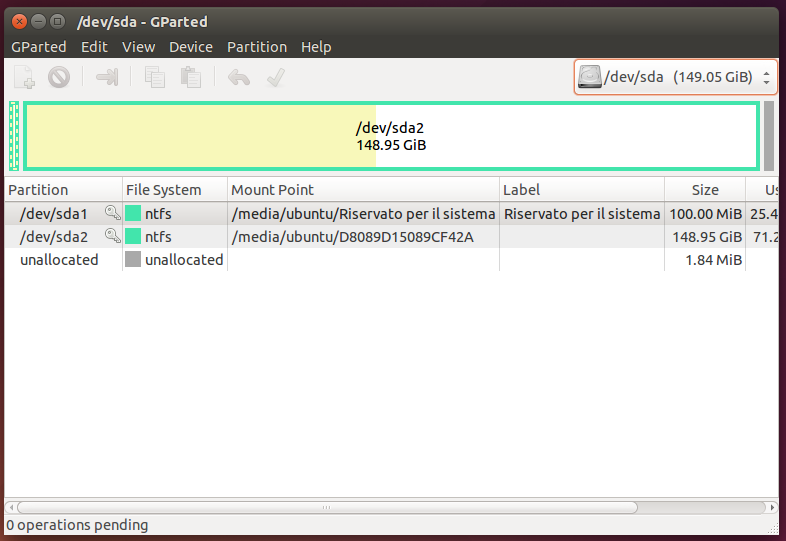Click the Apply all operations checkmark
The image size is (786, 541).
pyautogui.click(x=276, y=77)
